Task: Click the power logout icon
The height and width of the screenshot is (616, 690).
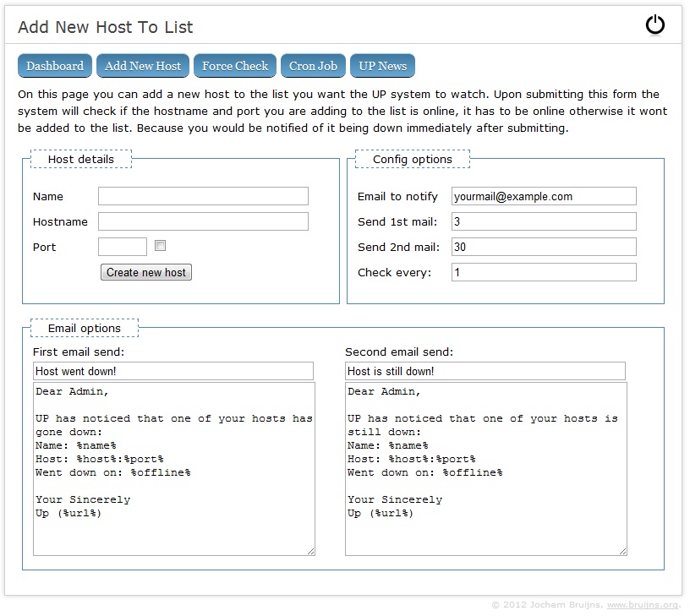Action: pos(654,25)
